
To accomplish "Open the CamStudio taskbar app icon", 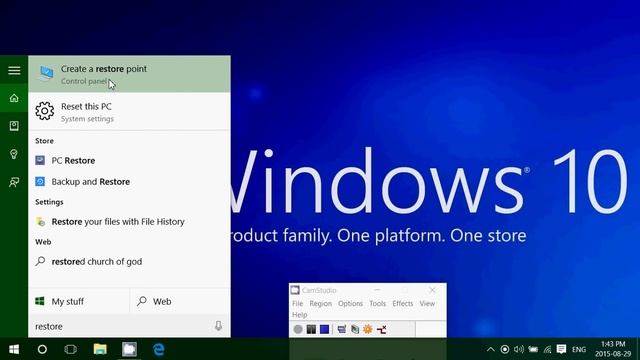I will [x=129, y=349].
